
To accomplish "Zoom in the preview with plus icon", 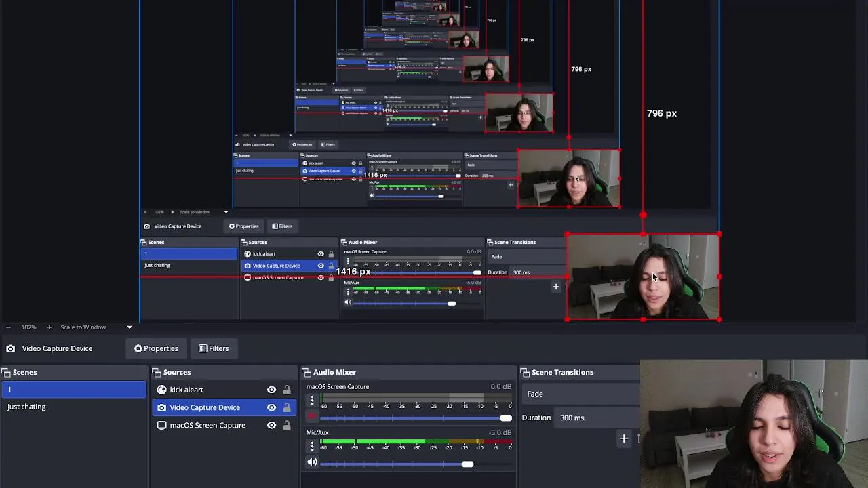I will point(49,327).
